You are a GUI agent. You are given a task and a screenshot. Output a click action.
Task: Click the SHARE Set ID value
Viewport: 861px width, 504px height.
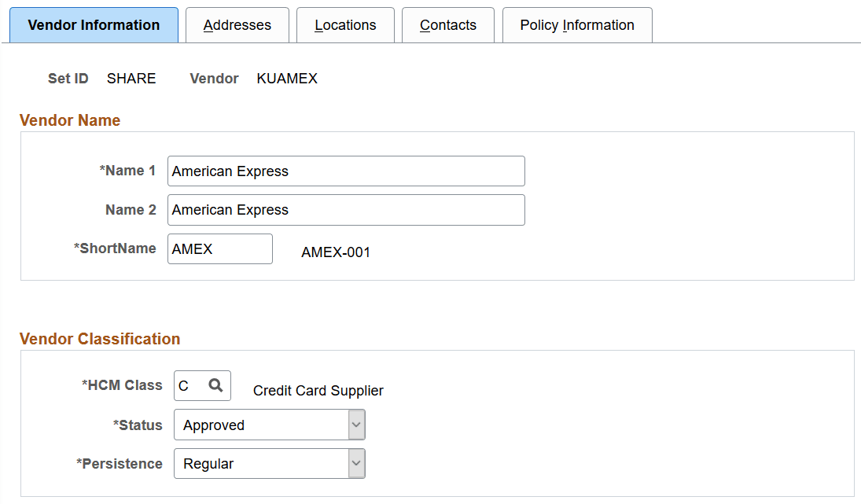[131, 78]
